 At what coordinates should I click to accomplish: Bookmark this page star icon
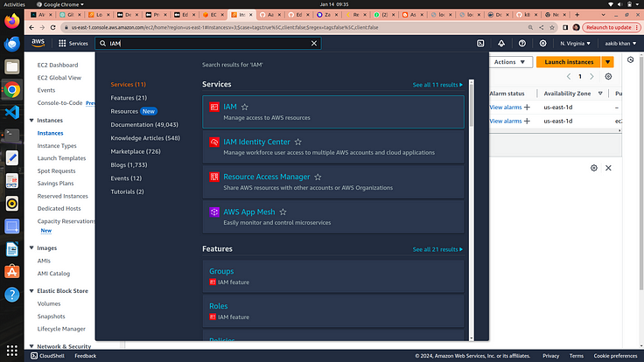552,27
